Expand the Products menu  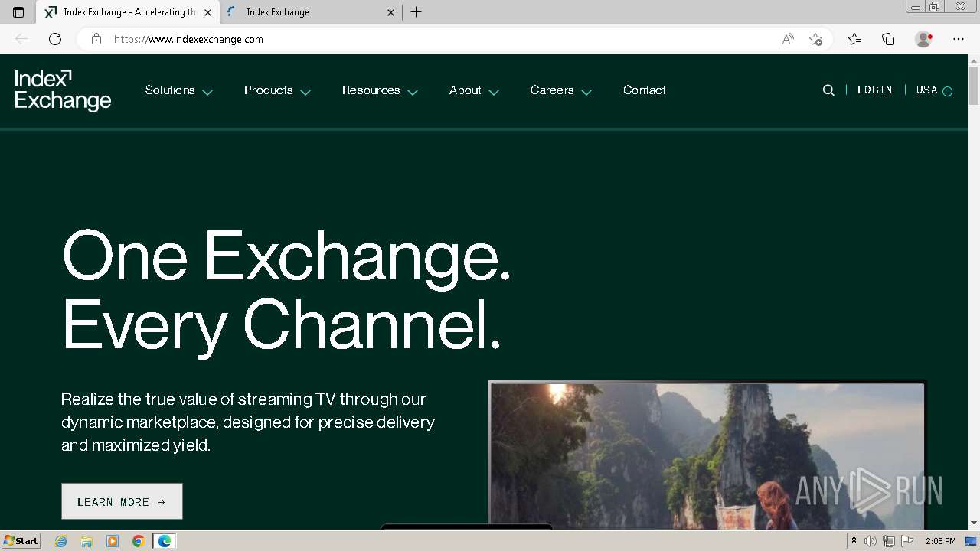[277, 90]
